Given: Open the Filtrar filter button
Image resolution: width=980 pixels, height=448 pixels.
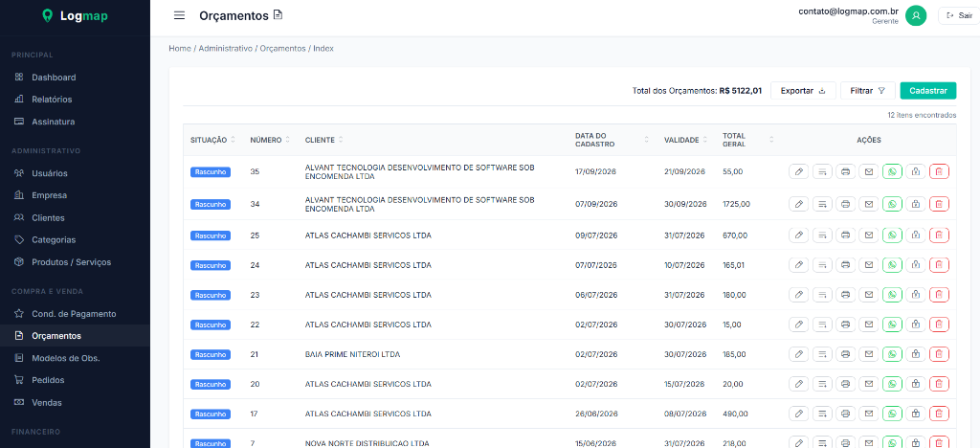Looking at the screenshot, I should 867,91.
